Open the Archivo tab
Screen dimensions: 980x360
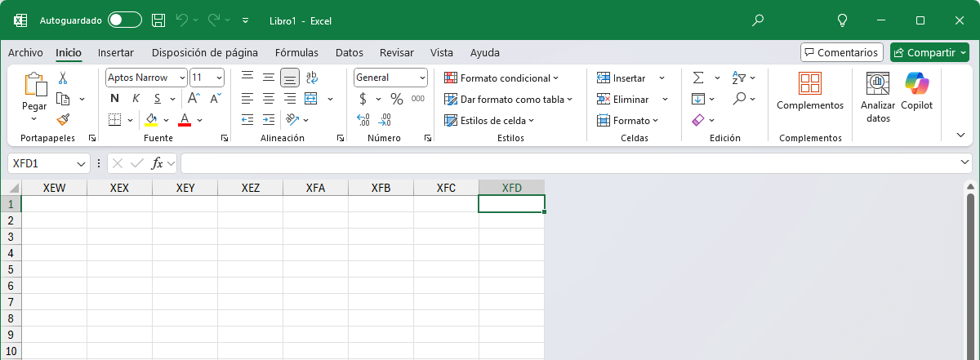click(x=25, y=52)
